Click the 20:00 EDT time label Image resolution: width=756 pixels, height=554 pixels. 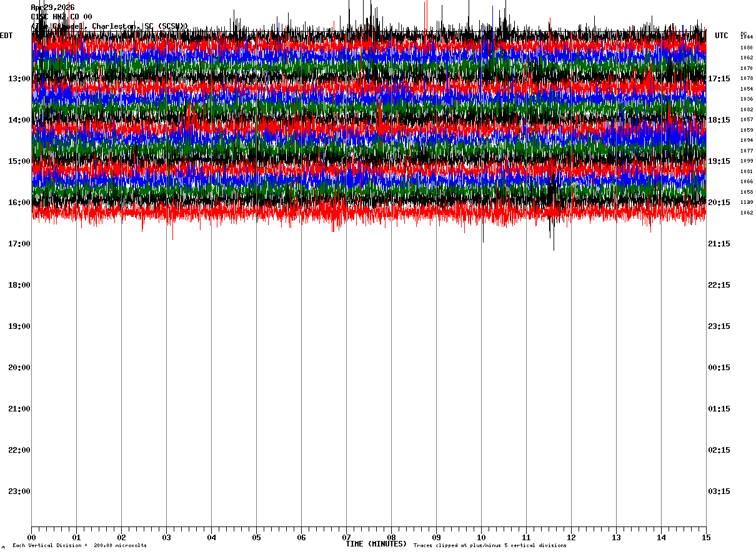19,368
